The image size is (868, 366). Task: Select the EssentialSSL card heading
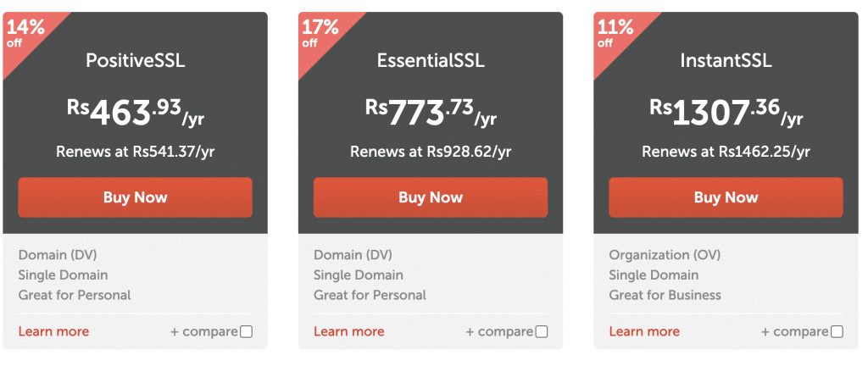tap(431, 61)
